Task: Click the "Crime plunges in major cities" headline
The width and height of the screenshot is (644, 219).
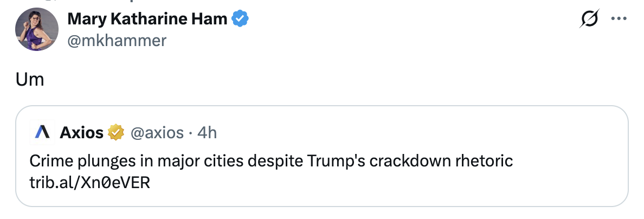Action: [x=271, y=162]
